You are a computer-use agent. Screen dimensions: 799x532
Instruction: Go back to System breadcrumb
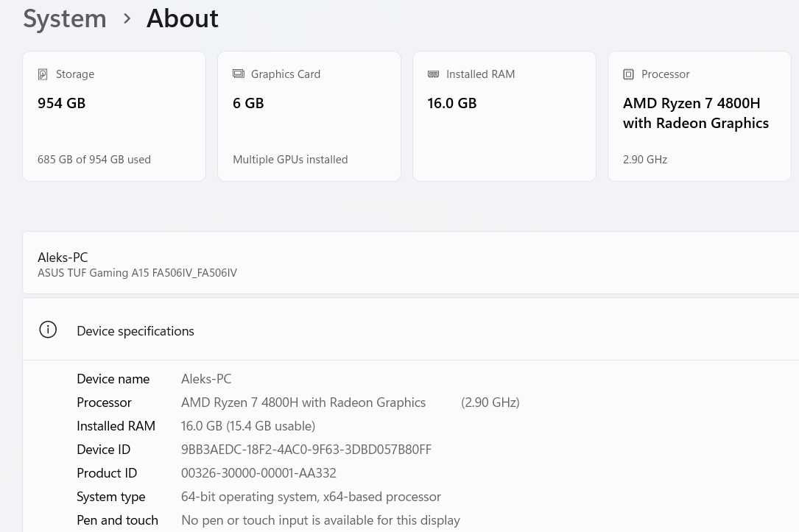[65, 19]
